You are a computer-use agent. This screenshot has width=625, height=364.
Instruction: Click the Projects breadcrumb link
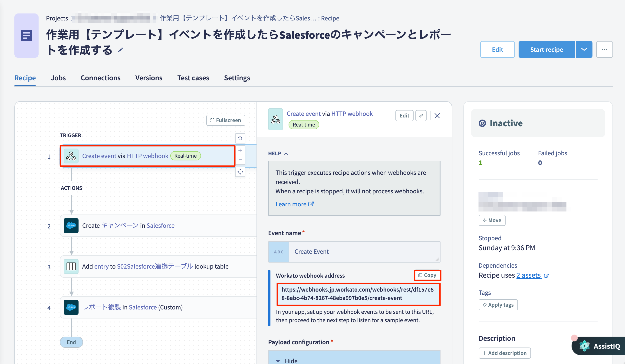click(x=57, y=18)
